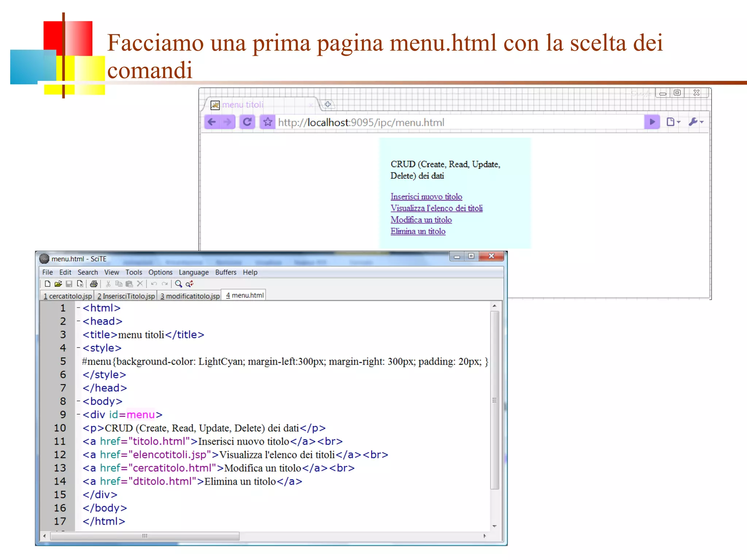Click the Undo arrow icon in SciTE

pos(154,284)
